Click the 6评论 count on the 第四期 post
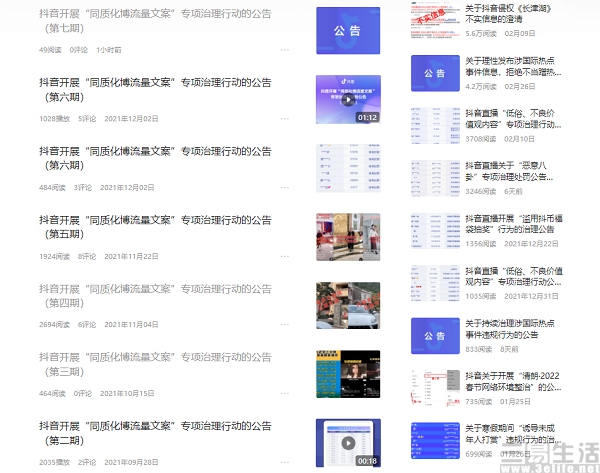Viewport: 600px width, 473px height. pyautogui.click(x=87, y=325)
